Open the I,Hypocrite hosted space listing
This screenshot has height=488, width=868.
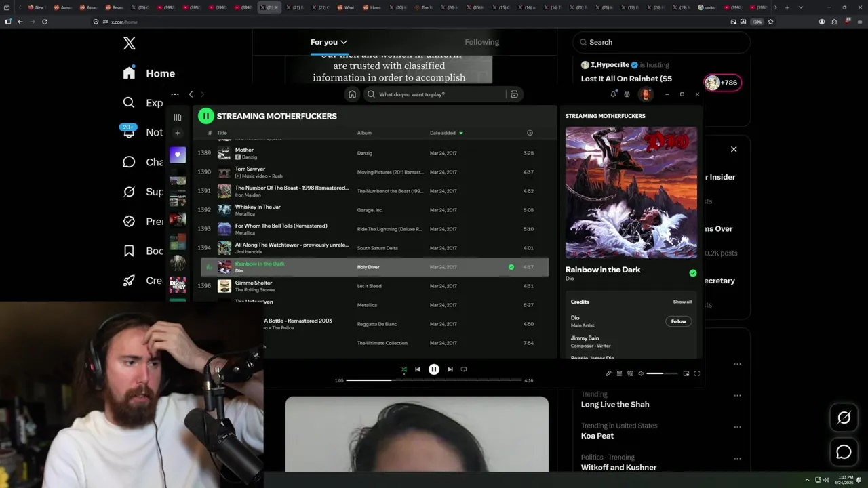pyautogui.click(x=627, y=72)
